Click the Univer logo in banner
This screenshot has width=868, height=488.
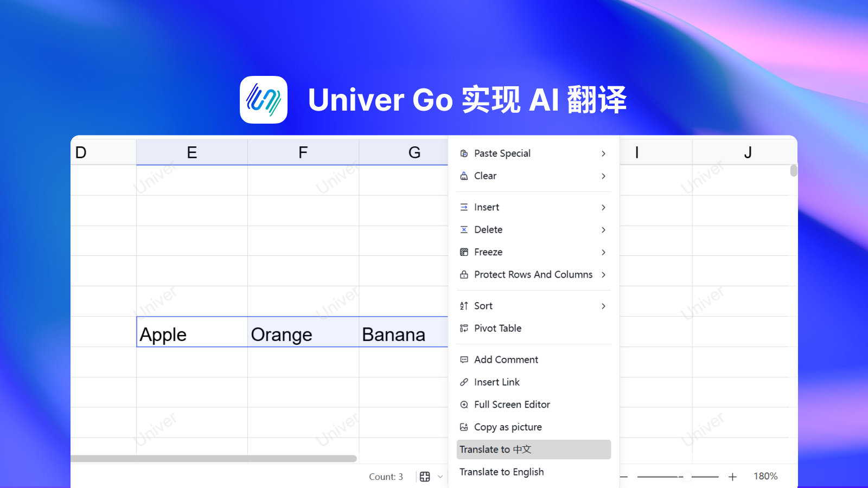tap(264, 100)
